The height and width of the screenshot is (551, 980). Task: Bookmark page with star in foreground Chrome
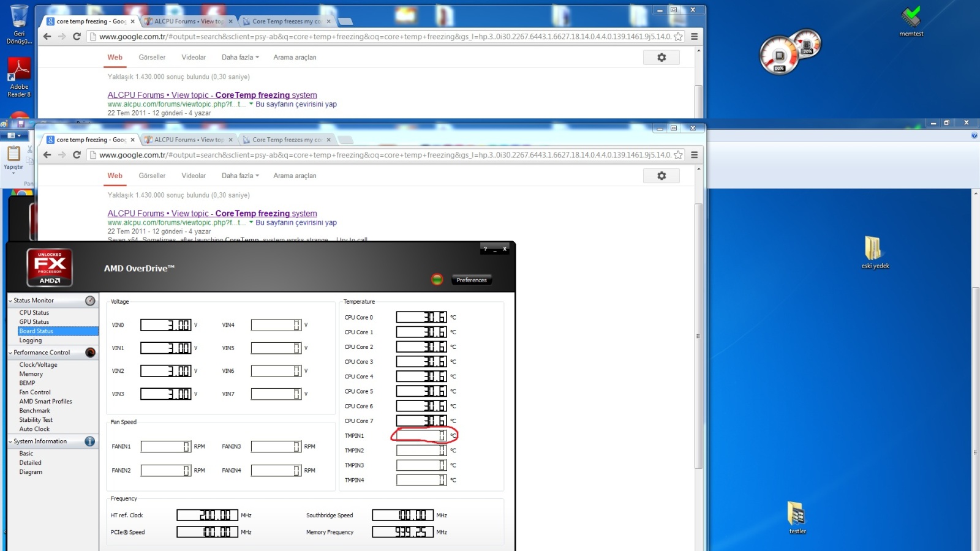pos(678,155)
